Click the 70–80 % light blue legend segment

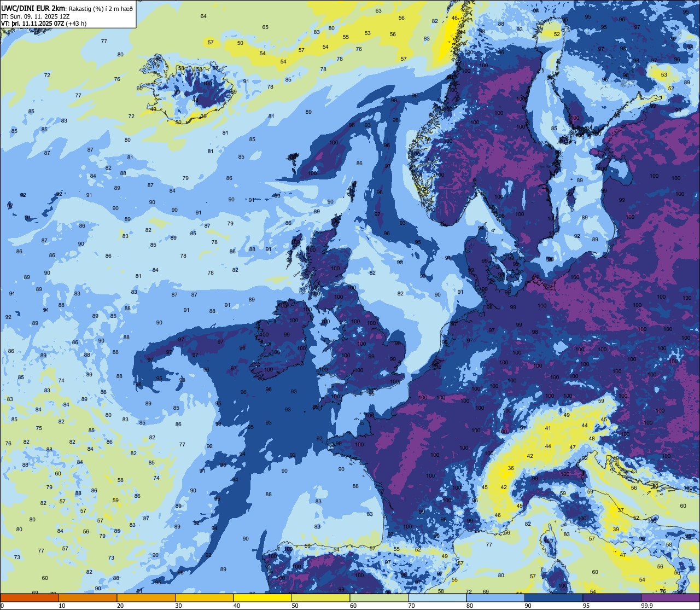coord(437,597)
